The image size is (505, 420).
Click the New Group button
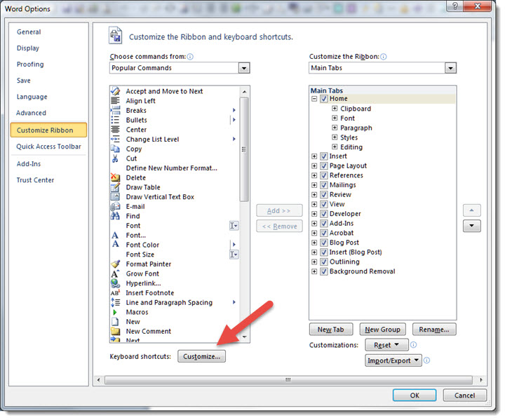(383, 330)
